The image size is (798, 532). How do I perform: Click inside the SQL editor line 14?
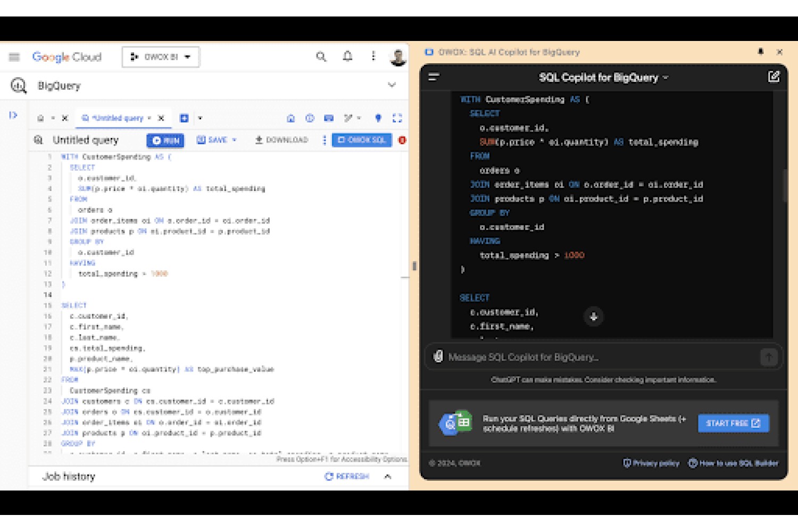(x=229, y=295)
